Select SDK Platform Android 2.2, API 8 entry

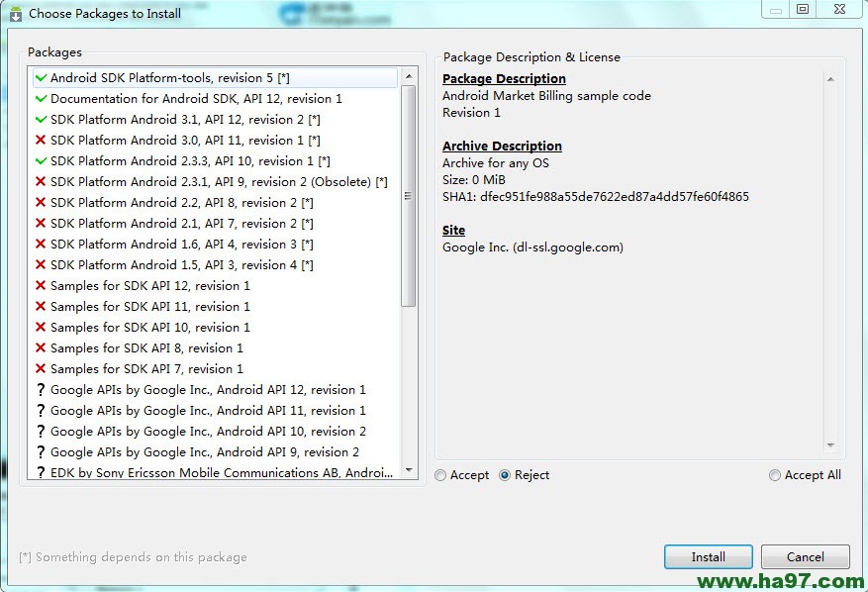(x=181, y=203)
